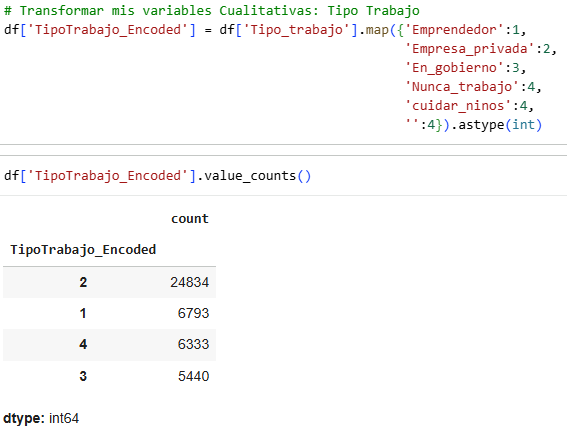Click the 'cuidar_ninos':4 mapping entry
The image size is (567, 430).
466,106
